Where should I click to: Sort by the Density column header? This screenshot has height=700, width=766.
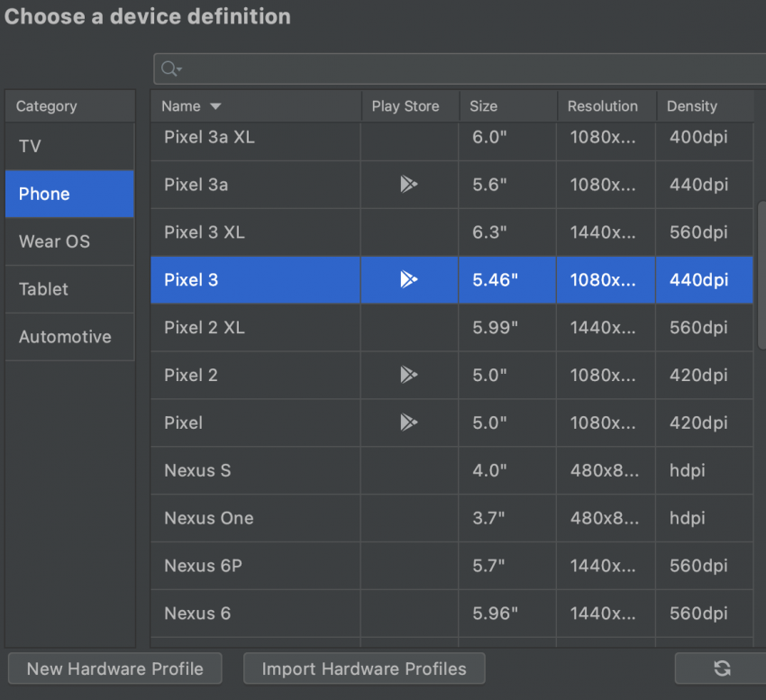[692, 106]
